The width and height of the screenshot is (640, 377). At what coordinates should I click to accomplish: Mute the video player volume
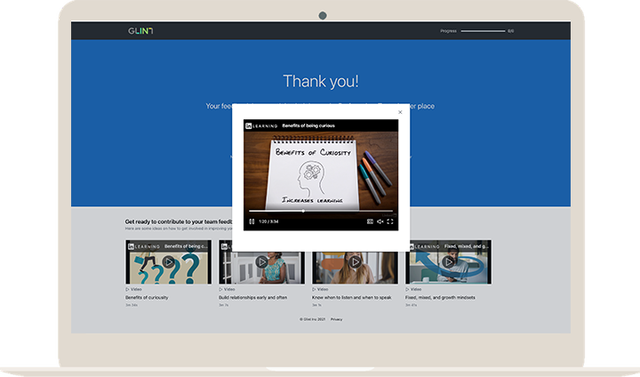point(380,222)
